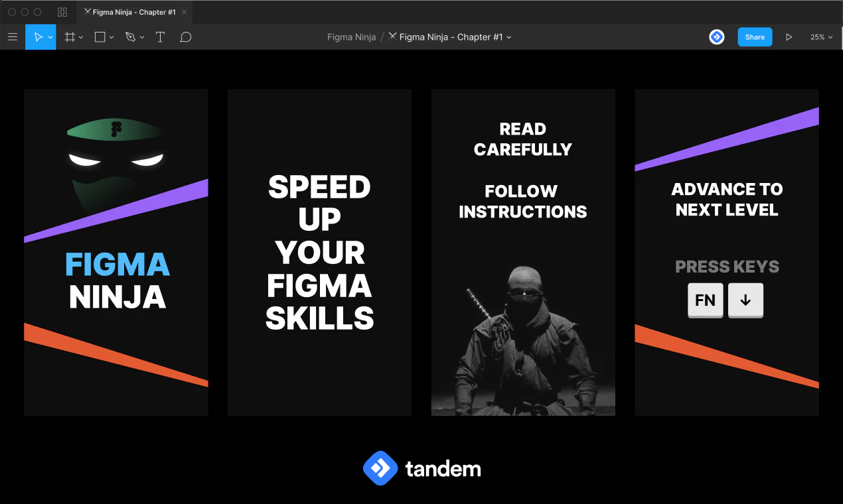This screenshot has width=843, height=504.
Task: Select the orange stripe on the cover frame
Action: point(116,355)
